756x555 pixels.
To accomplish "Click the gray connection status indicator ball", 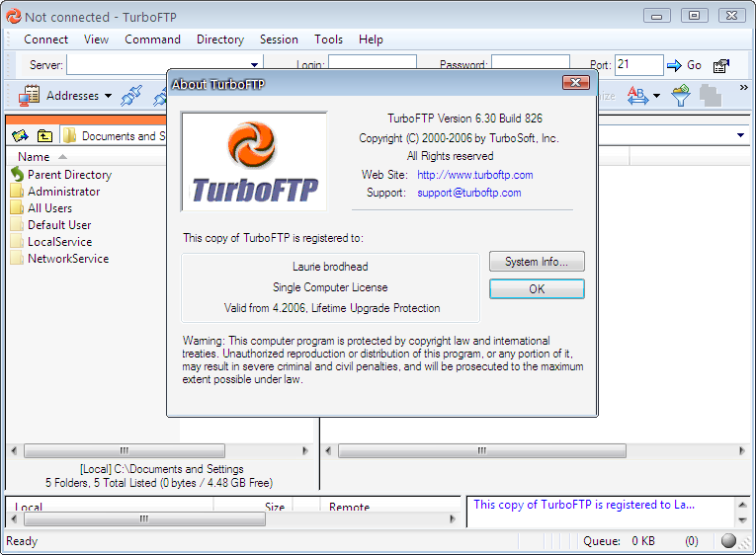I will (x=728, y=541).
